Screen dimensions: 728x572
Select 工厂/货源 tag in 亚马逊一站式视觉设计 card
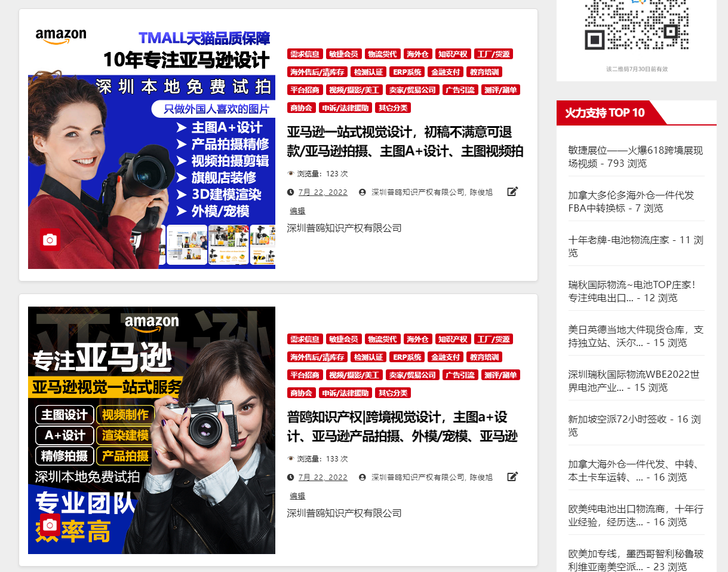click(x=493, y=54)
